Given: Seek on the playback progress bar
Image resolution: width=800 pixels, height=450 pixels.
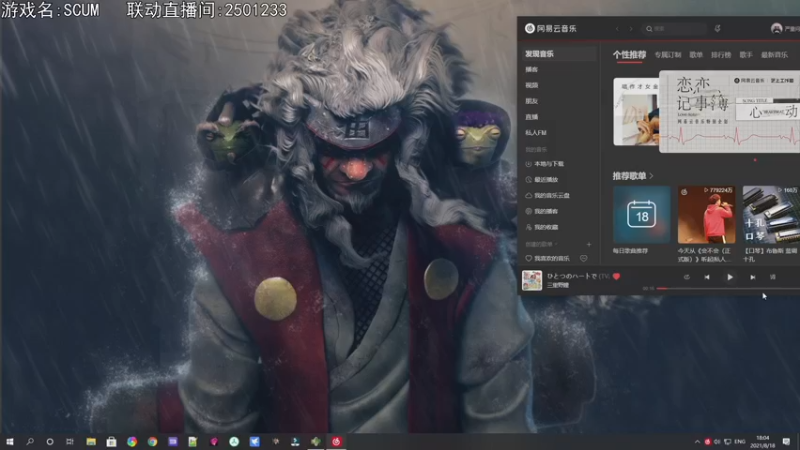Looking at the screenshot, I should (728, 288).
